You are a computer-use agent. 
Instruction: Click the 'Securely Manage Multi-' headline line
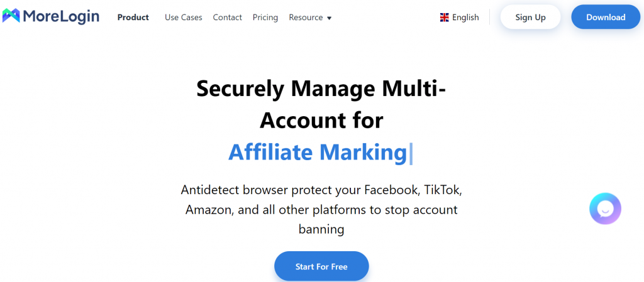tap(321, 89)
